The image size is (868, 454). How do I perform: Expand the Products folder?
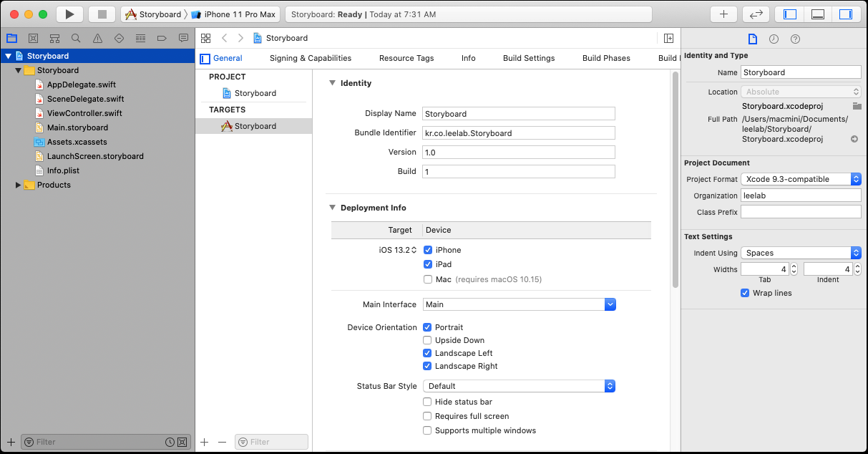coord(18,185)
